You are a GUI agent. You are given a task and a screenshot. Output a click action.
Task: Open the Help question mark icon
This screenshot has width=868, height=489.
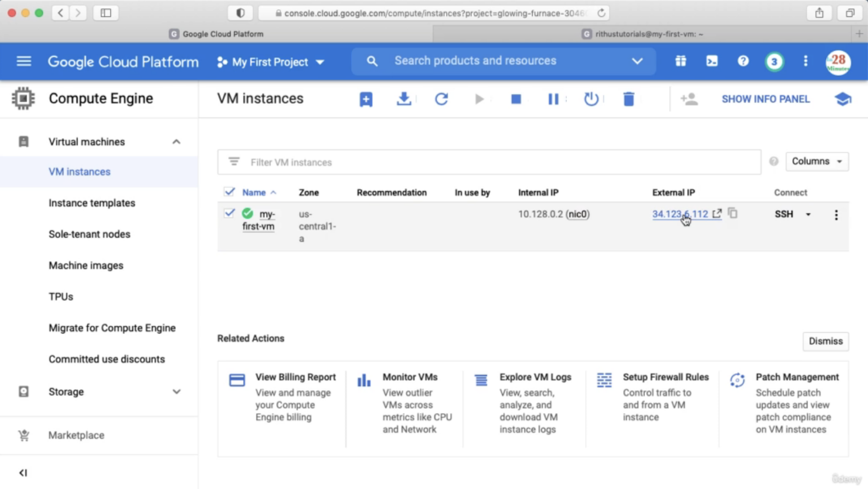click(x=743, y=61)
